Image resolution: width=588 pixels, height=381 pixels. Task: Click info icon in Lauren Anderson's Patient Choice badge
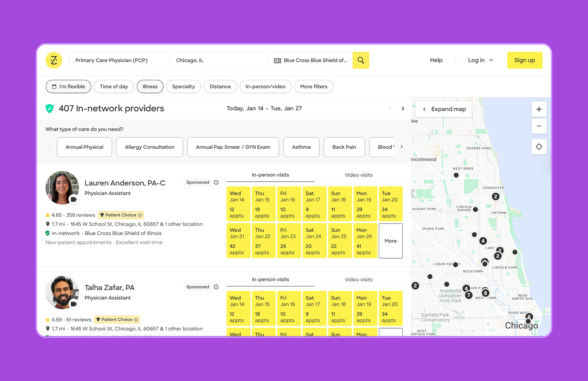click(140, 215)
